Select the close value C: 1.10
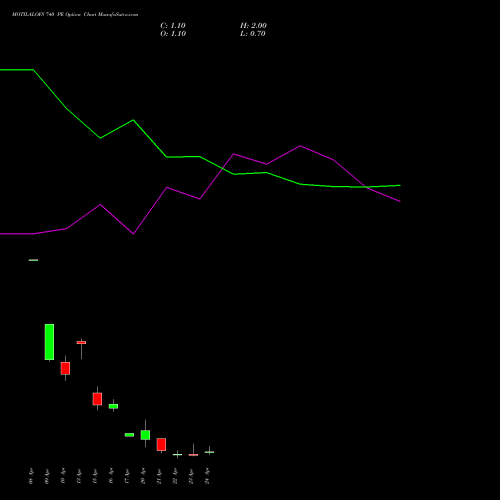500x500 pixels. pos(173,26)
